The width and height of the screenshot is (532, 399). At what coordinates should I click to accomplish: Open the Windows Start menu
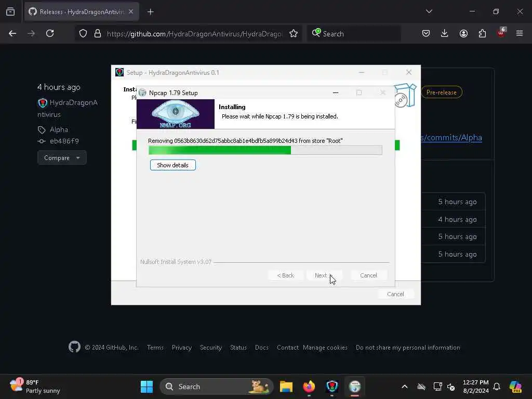pos(147,387)
